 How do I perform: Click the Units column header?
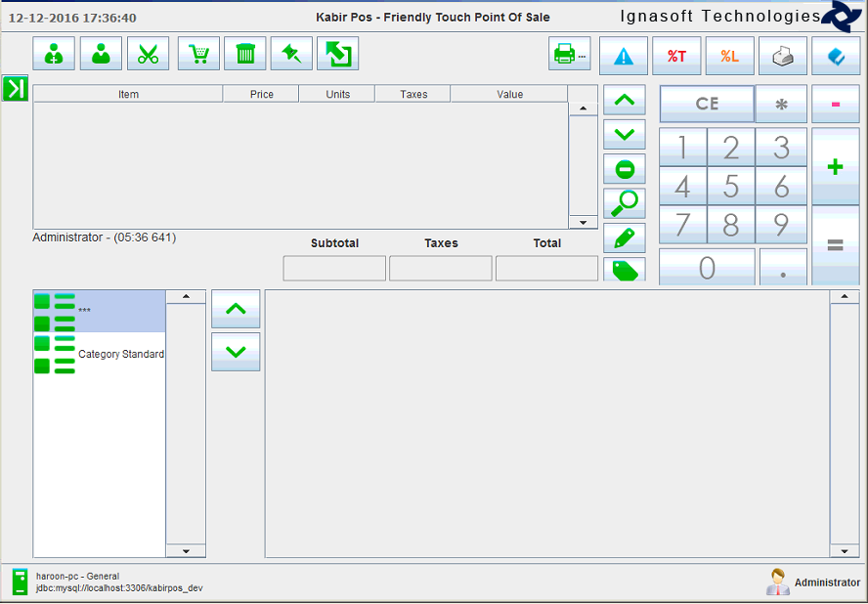337,94
